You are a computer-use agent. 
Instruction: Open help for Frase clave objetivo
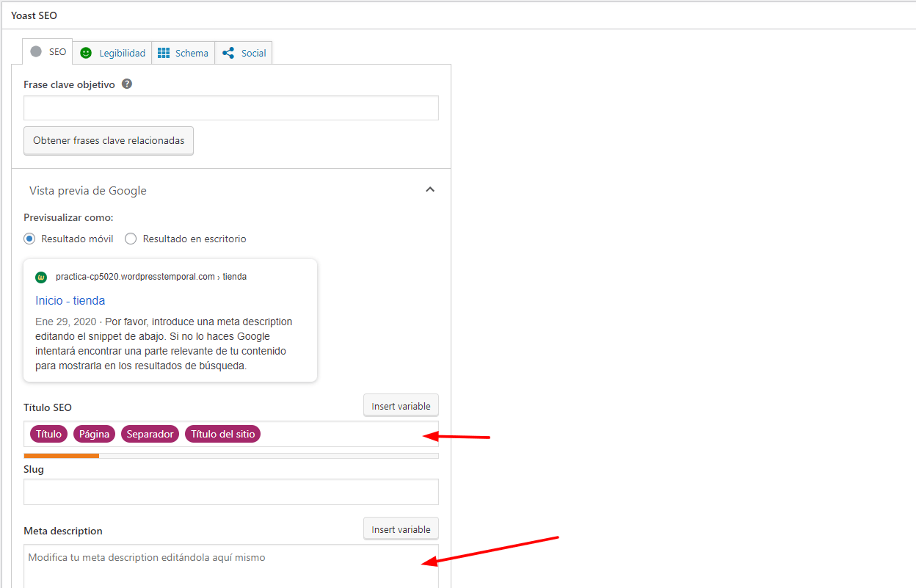(127, 84)
